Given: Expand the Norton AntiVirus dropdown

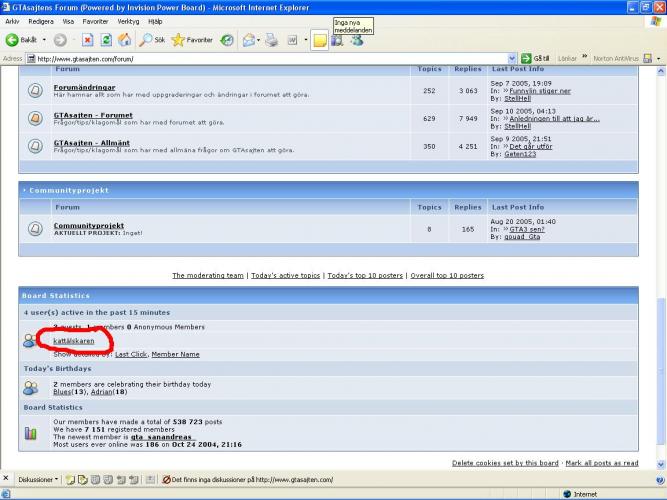Looking at the screenshot, I should (x=658, y=58).
